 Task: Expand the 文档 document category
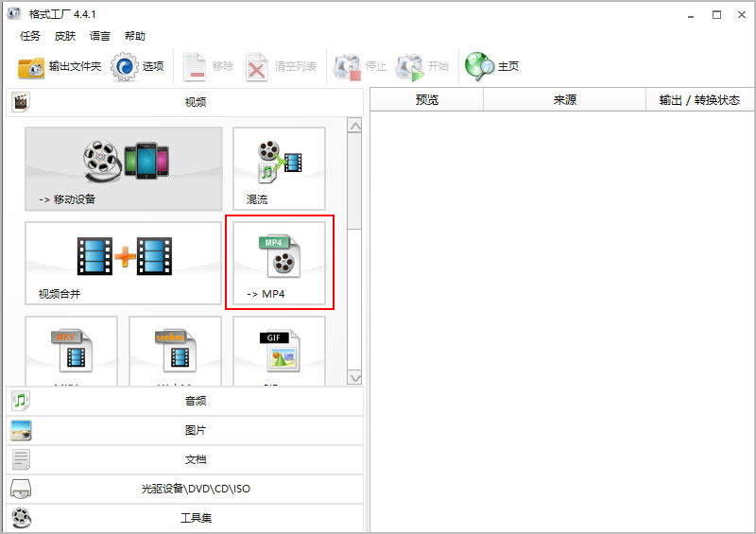click(184, 459)
